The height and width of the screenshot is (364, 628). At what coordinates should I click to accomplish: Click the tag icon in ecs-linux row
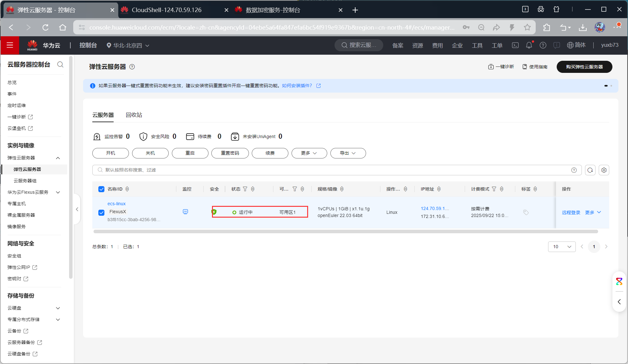click(526, 212)
